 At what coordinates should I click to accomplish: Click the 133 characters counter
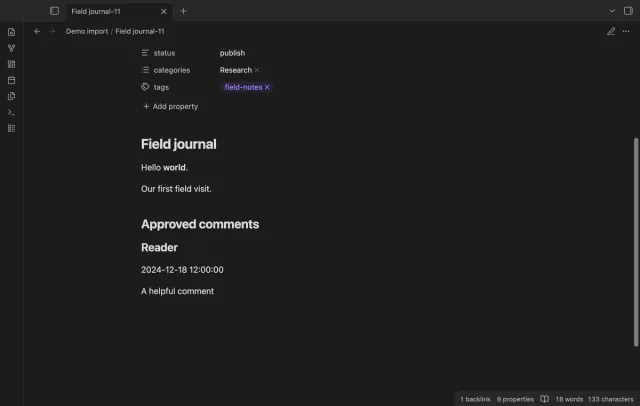[611, 399]
